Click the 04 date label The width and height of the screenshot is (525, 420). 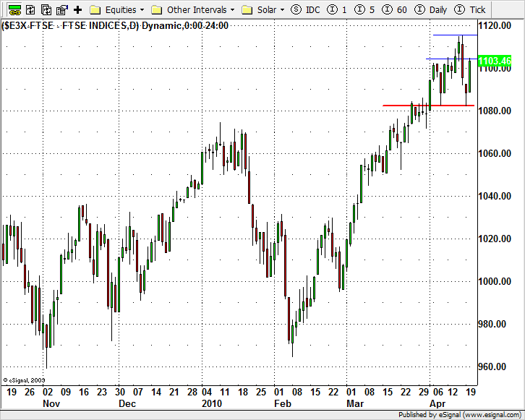[x=207, y=392]
